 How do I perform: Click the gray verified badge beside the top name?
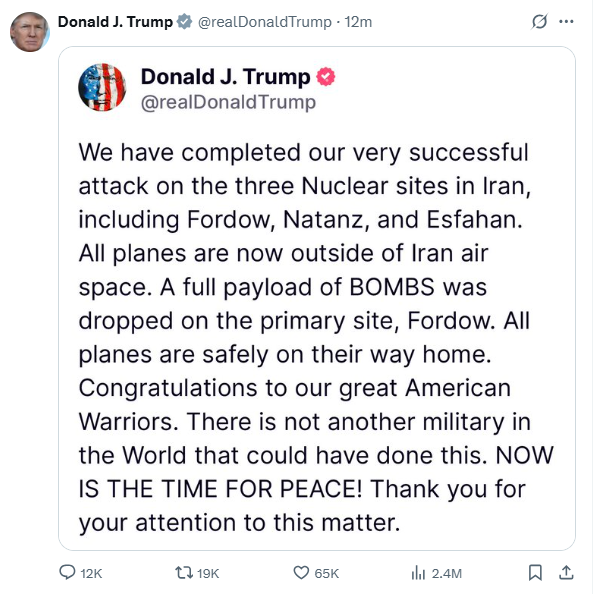(185, 22)
